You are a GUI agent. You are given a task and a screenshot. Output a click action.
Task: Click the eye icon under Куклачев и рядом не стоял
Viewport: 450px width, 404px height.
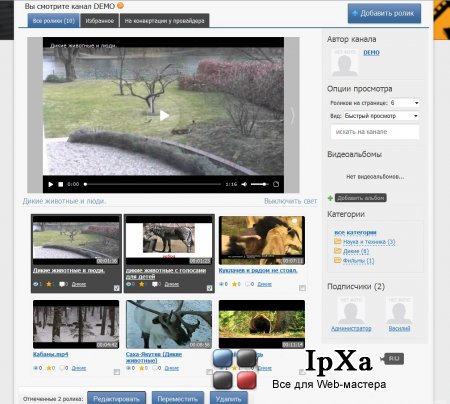(x=221, y=284)
